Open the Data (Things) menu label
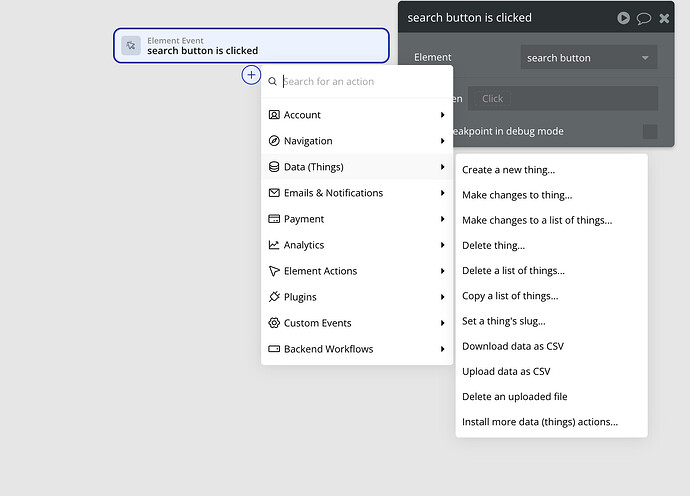Screen dimensions: 690x496 (313, 167)
